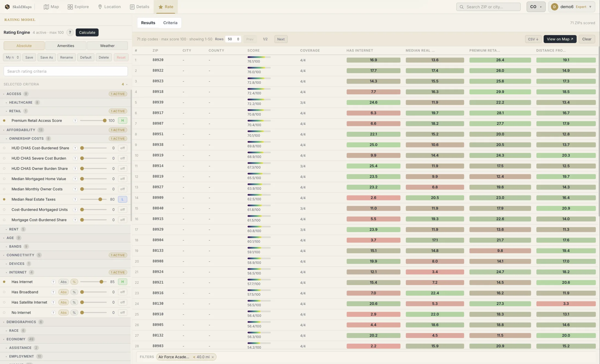Toggle HUD CHAS Cost-Burdened Share off switch
The width and height of the screenshot is (600, 364).
pos(122,148)
